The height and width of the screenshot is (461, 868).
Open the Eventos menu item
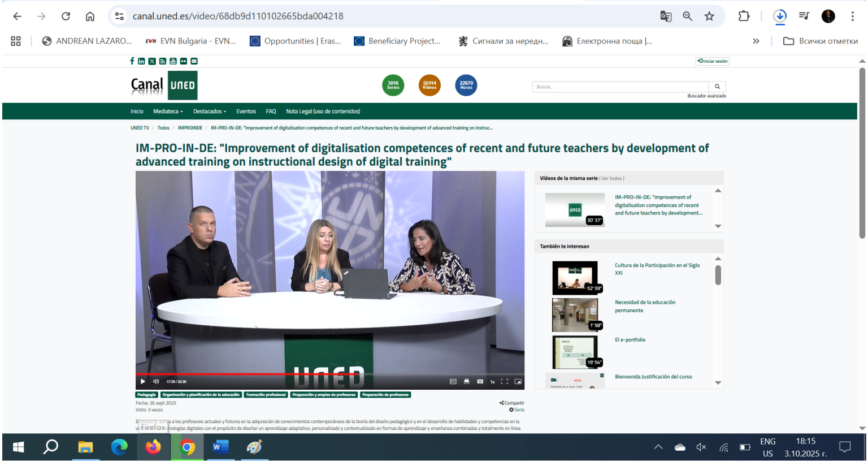(x=246, y=111)
